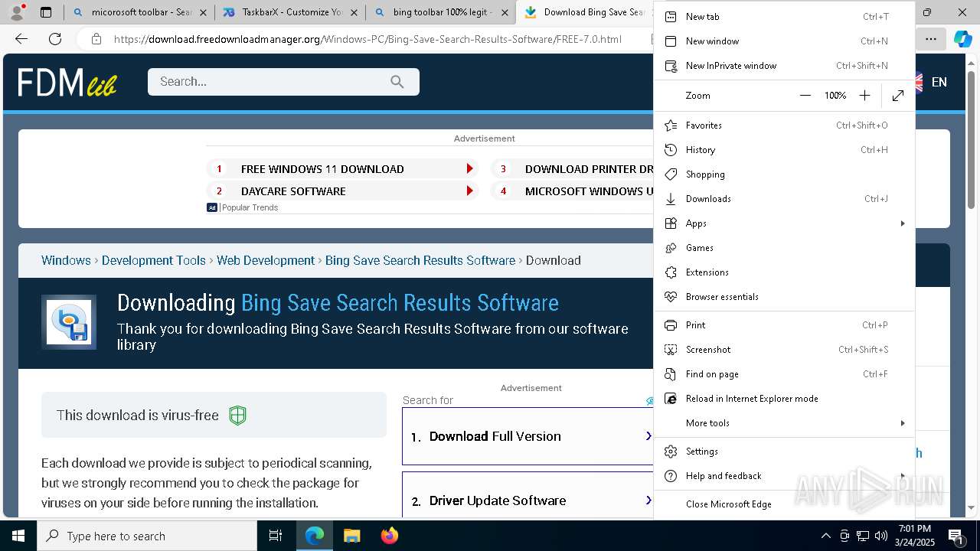Open the browser profile icon

pyautogui.click(x=17, y=12)
